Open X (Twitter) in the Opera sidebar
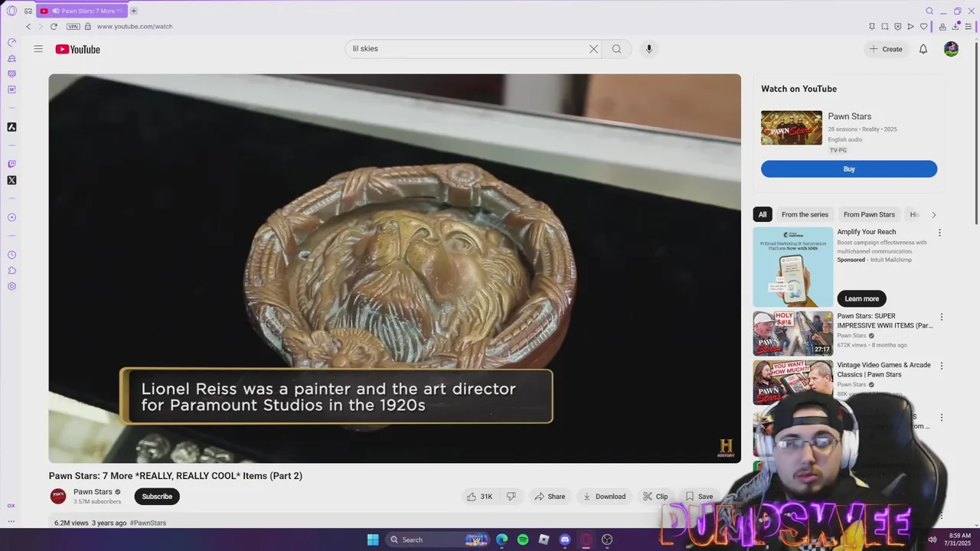 11,181
